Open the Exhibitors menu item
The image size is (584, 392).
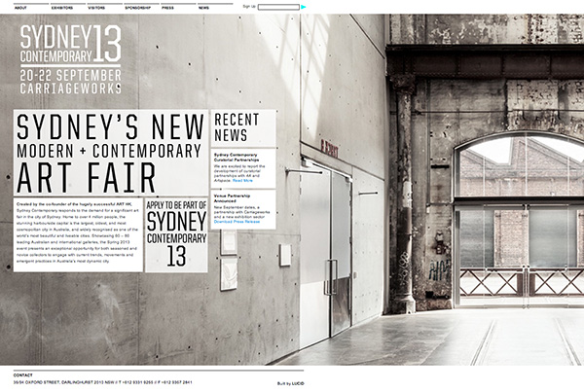(x=61, y=7)
